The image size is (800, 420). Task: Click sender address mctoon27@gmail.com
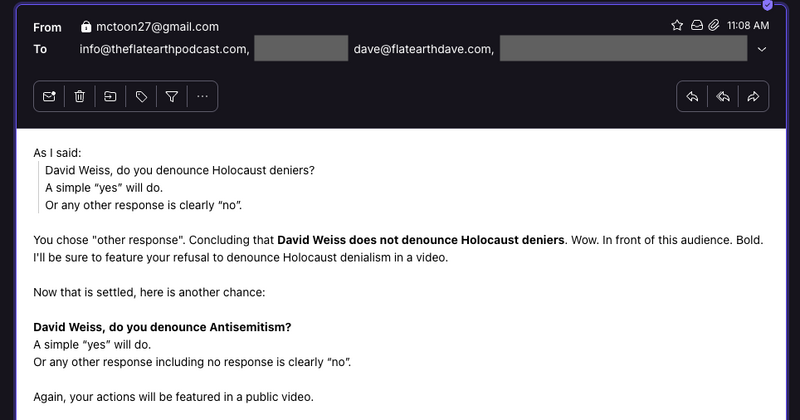point(157,27)
